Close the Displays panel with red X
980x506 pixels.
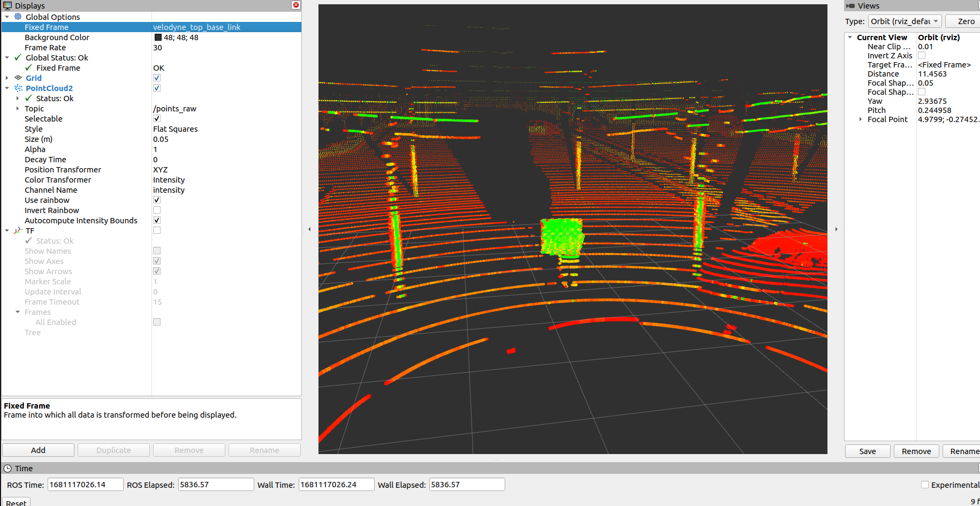coord(295,5)
